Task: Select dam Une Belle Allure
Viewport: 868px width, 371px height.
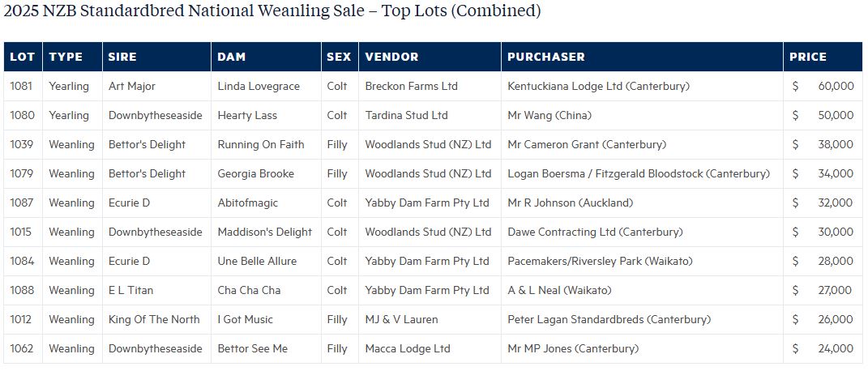Action: pyautogui.click(x=257, y=261)
